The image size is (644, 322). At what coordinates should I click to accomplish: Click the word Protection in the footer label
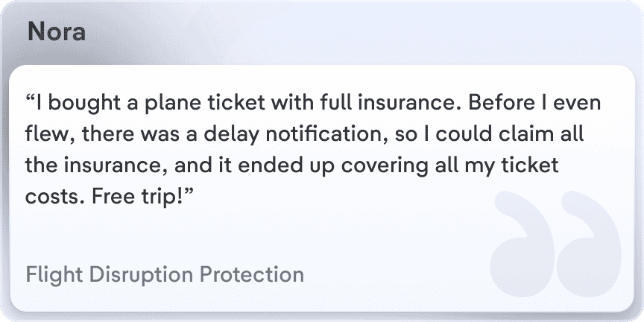click(252, 274)
